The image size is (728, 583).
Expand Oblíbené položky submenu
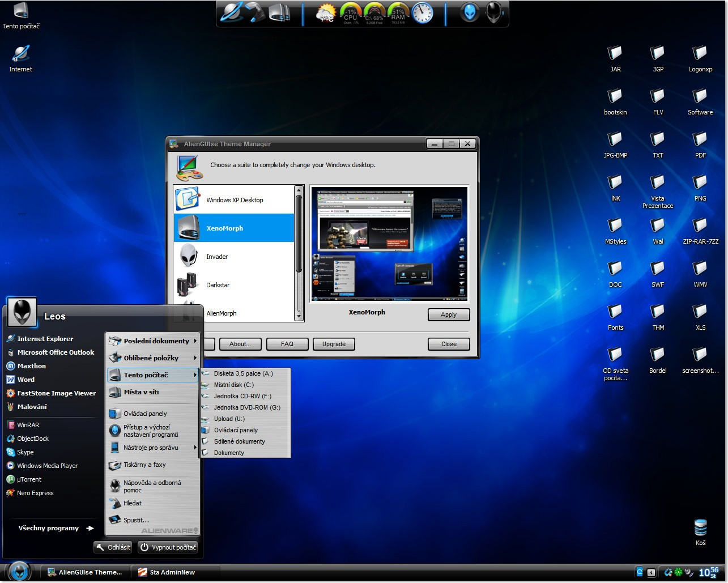coord(153,358)
